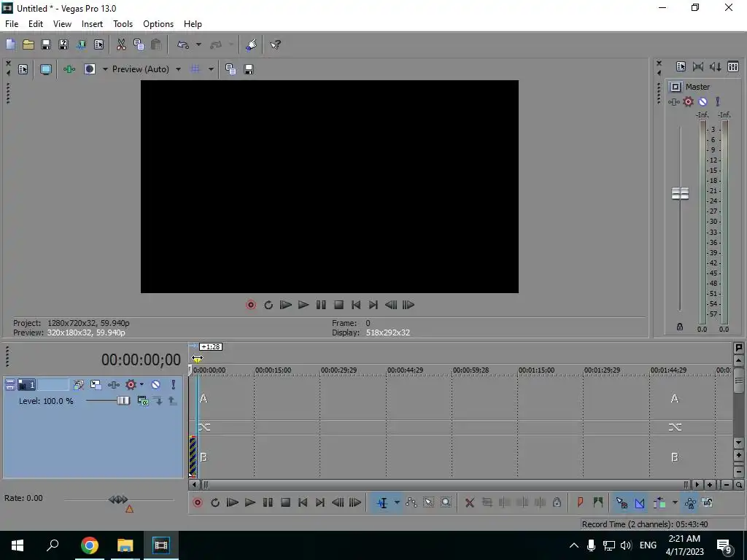747x560 pixels.
Task: Click the Master volume fader handle
Action: pos(680,193)
